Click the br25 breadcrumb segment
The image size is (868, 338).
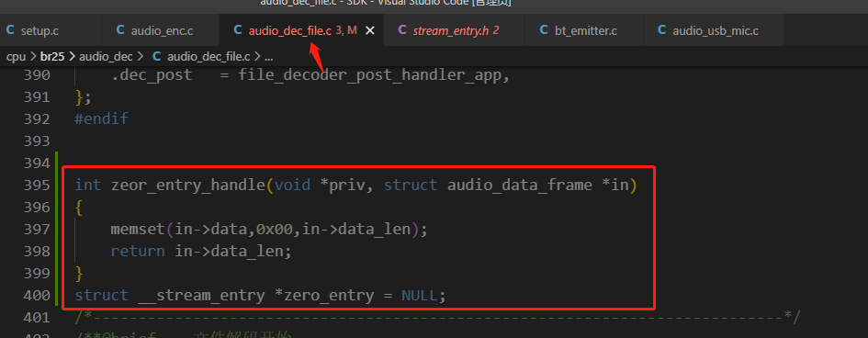[52, 56]
